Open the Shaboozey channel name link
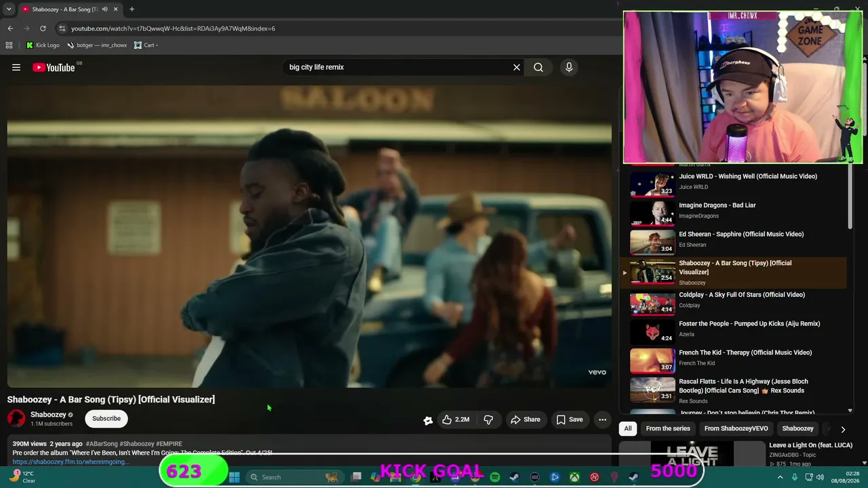The image size is (868, 488). click(48, 414)
